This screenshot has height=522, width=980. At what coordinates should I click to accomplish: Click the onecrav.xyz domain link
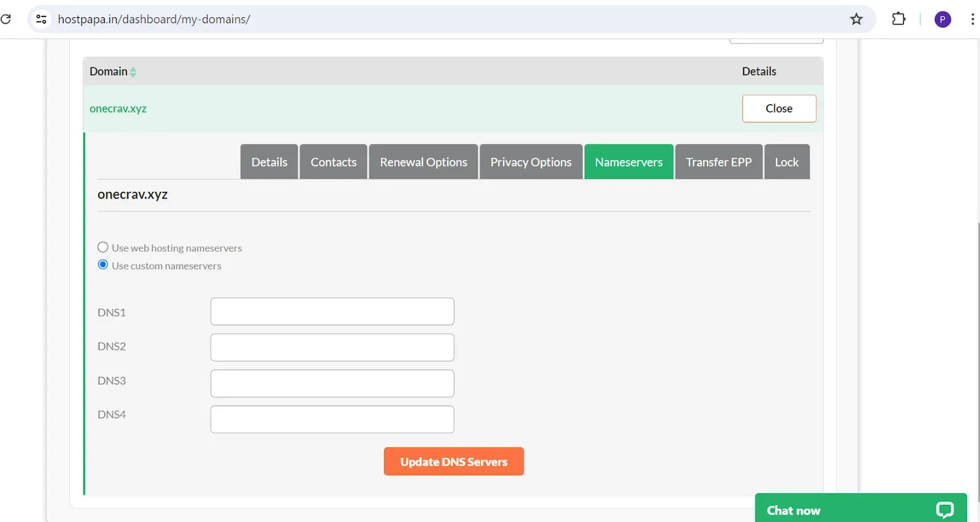point(118,108)
